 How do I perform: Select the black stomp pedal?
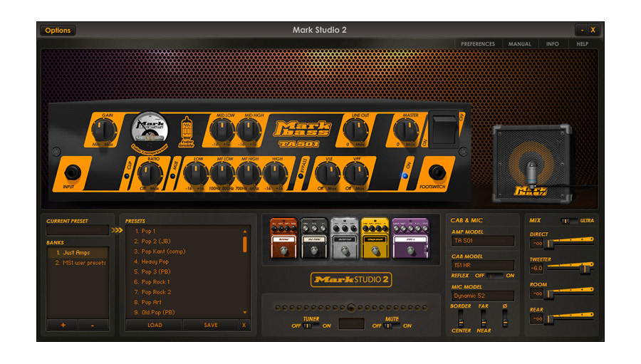(x=314, y=239)
